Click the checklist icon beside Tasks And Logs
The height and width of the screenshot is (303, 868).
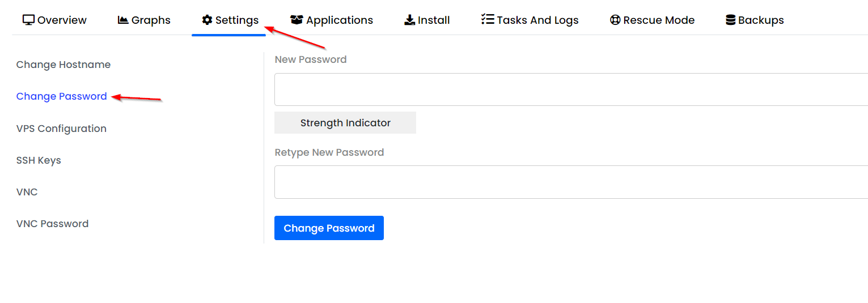pos(488,20)
